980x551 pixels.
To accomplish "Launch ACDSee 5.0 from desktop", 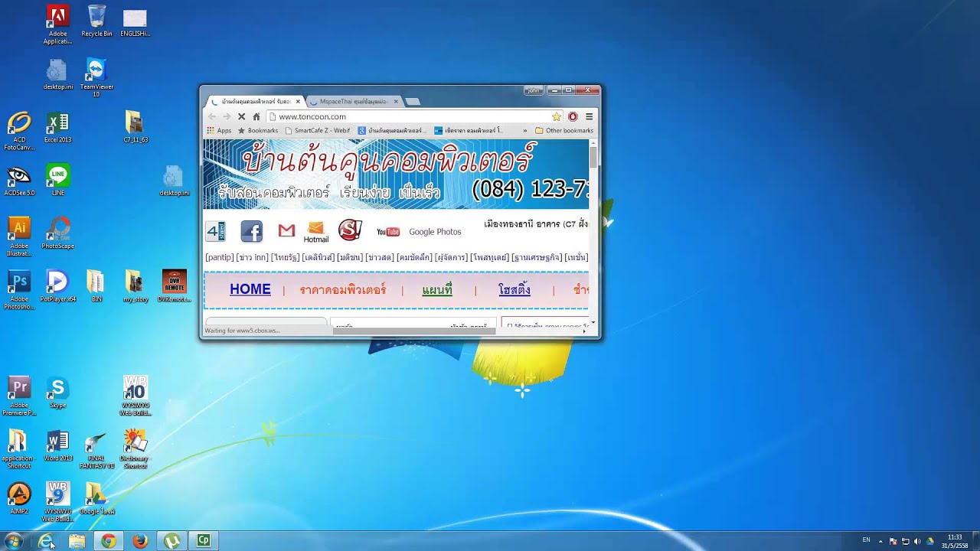I will [19, 181].
